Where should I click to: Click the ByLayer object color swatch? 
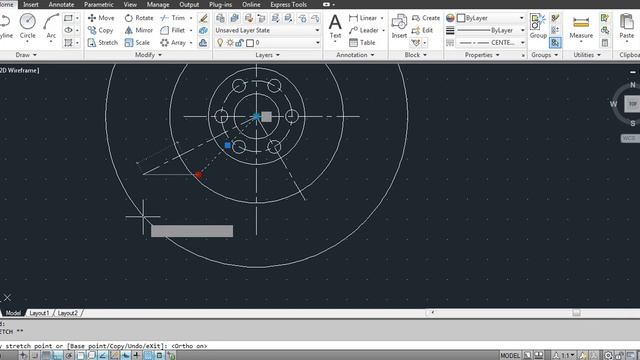[461, 18]
